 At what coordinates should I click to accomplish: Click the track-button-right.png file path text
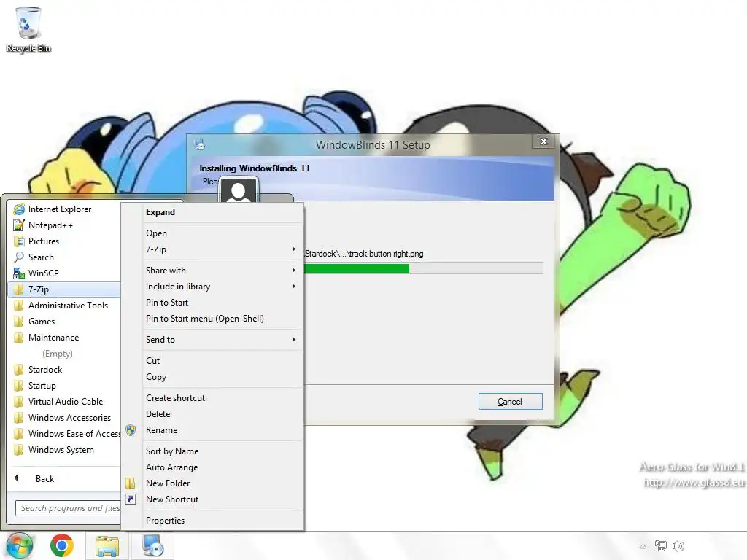(364, 254)
